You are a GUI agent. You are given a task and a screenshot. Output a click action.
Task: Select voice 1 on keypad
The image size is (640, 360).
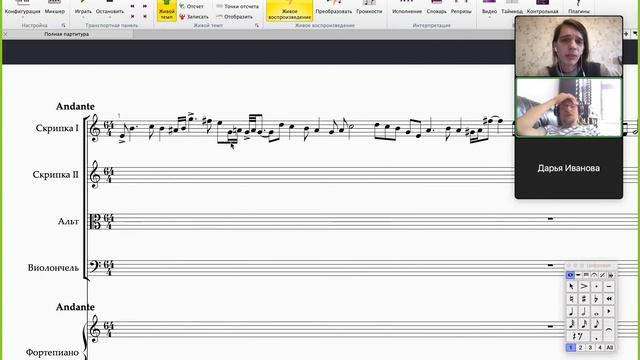[571, 348]
